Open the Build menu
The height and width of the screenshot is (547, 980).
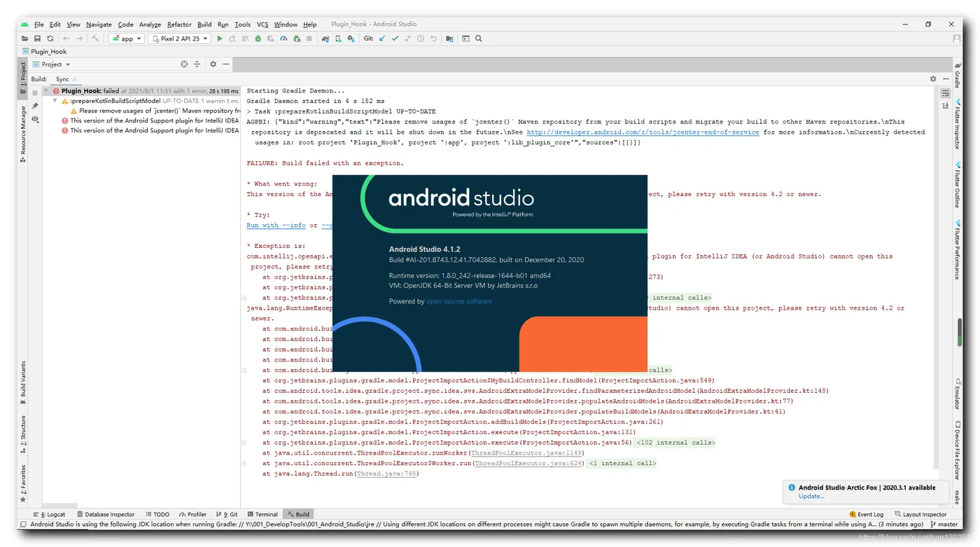[204, 25]
